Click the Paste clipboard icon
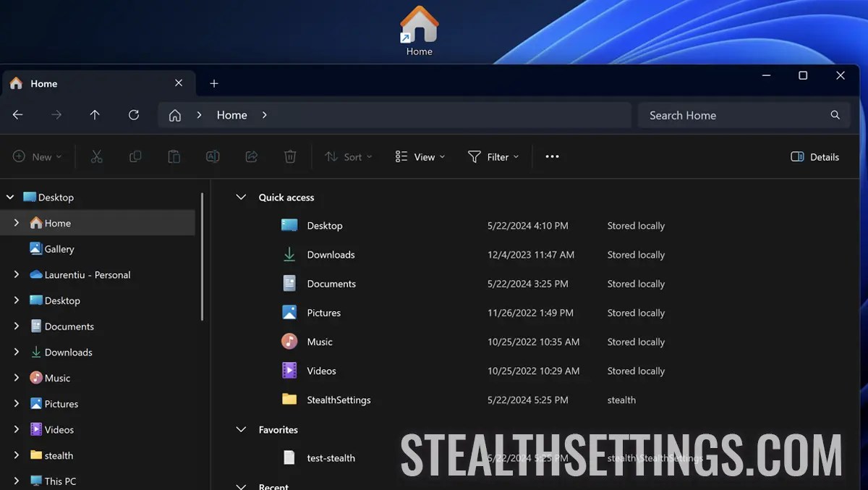868x490 pixels. (x=174, y=156)
